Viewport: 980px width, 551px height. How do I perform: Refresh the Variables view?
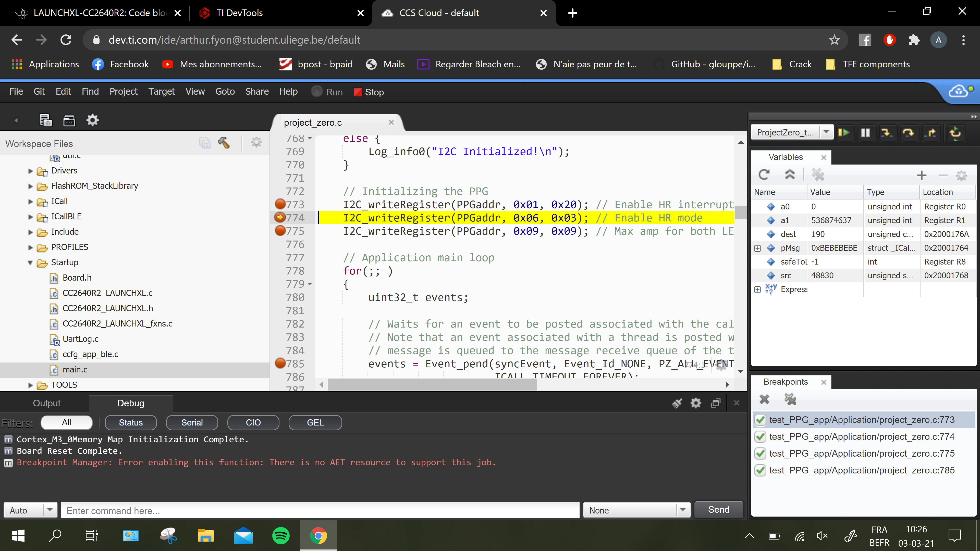[x=764, y=174]
